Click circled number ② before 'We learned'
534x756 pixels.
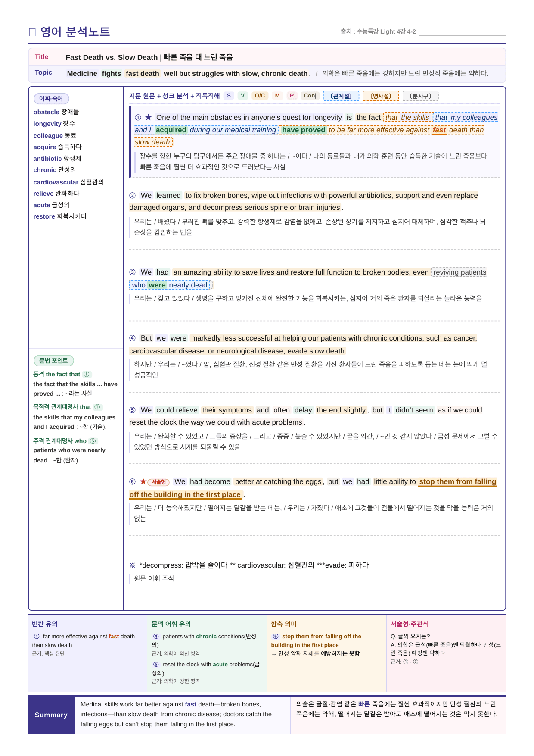[x=132, y=196]
